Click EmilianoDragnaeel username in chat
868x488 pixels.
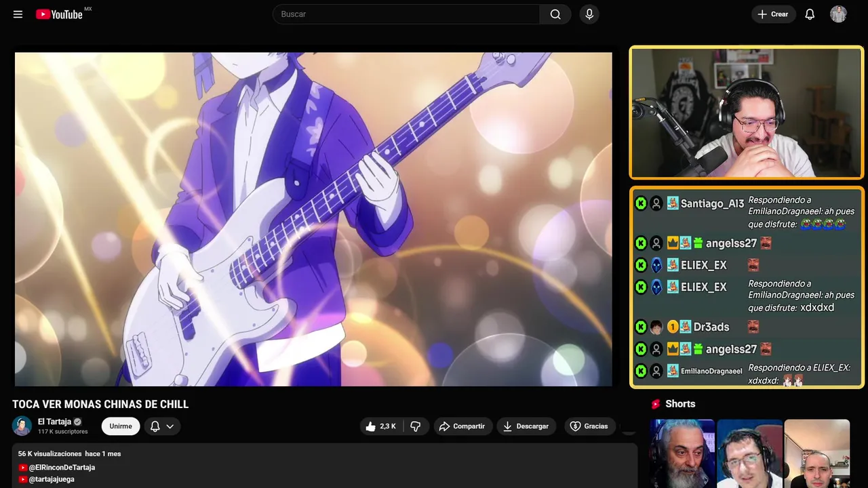click(711, 371)
